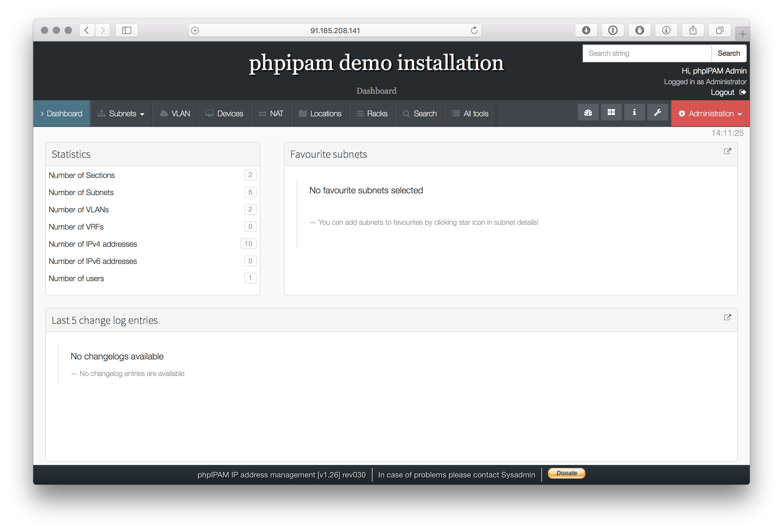Screen dimensions: 783x532
Task: Open the NAT section
Action: [x=271, y=114]
